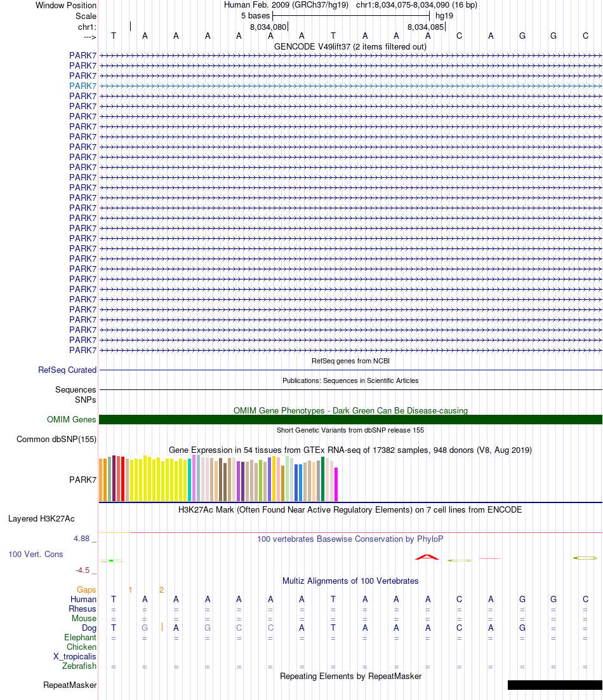Click the Rhesus alignment row label
The image size is (603, 700).
83,609
